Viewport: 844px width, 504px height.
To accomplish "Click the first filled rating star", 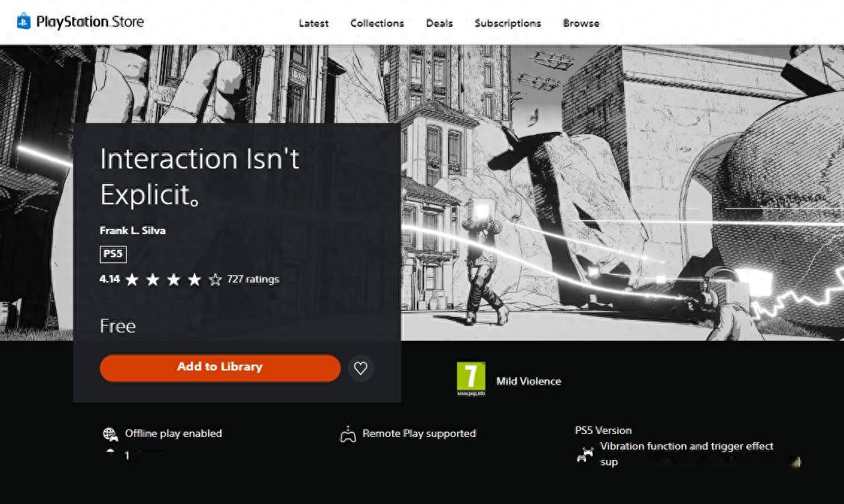I will (132, 280).
